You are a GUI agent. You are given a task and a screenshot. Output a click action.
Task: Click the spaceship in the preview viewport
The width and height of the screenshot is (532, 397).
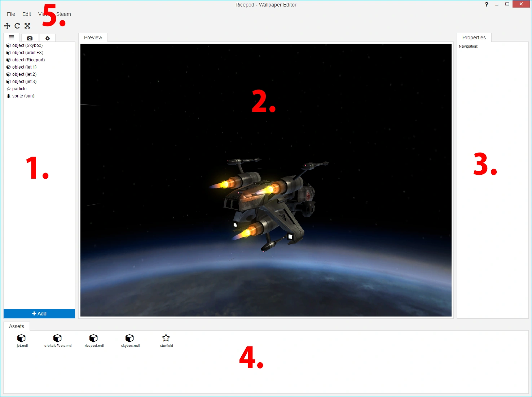pyautogui.click(x=269, y=204)
